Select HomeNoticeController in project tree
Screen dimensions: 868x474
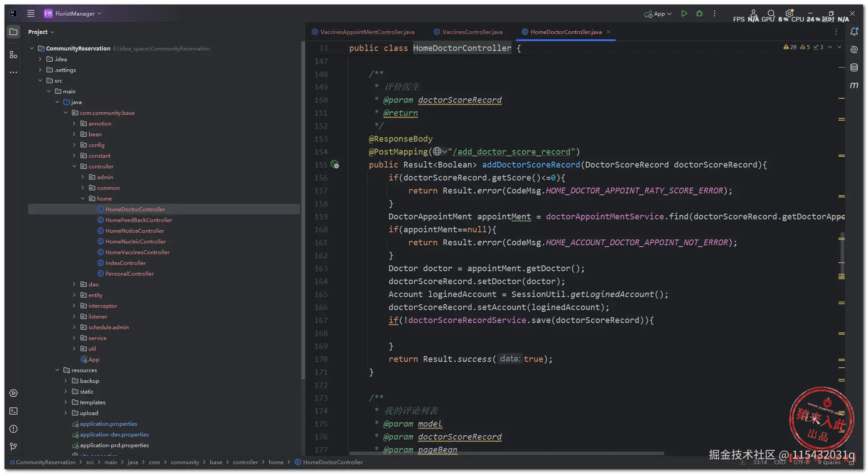[135, 231]
